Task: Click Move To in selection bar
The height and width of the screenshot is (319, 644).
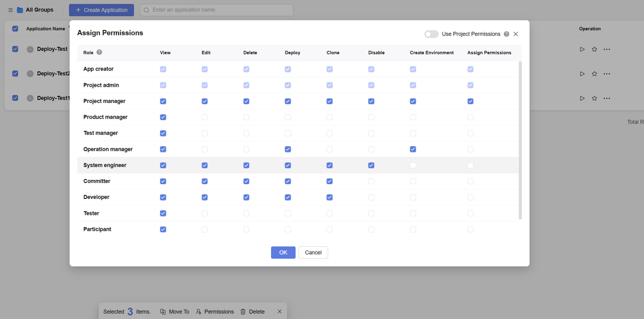Action: click(174, 312)
